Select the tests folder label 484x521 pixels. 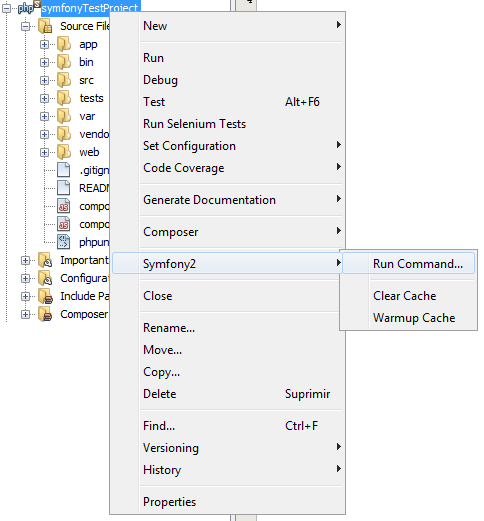point(92,98)
